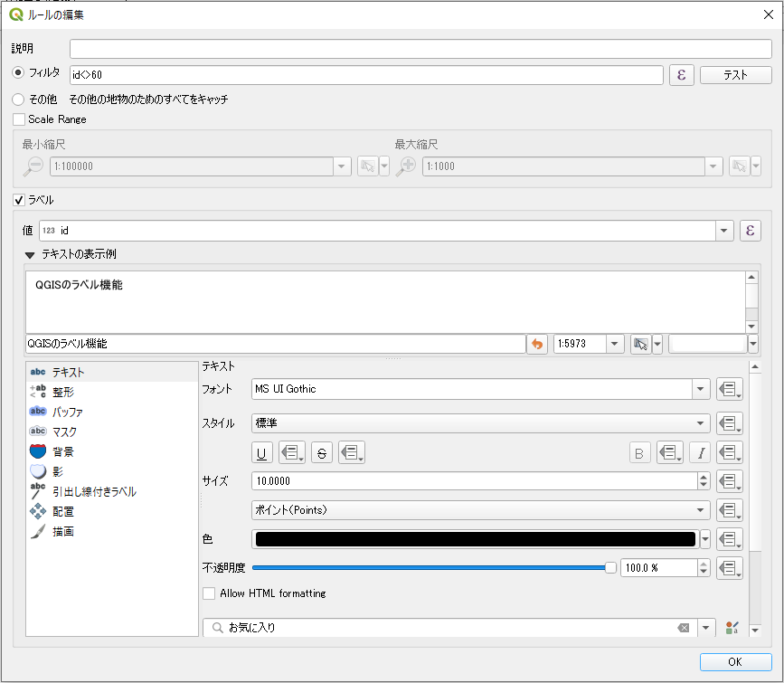Close the ルールの編集 dialog

769,14
